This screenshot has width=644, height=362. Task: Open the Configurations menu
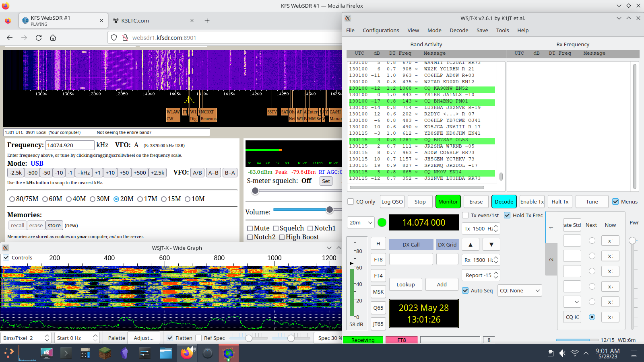[381, 30]
